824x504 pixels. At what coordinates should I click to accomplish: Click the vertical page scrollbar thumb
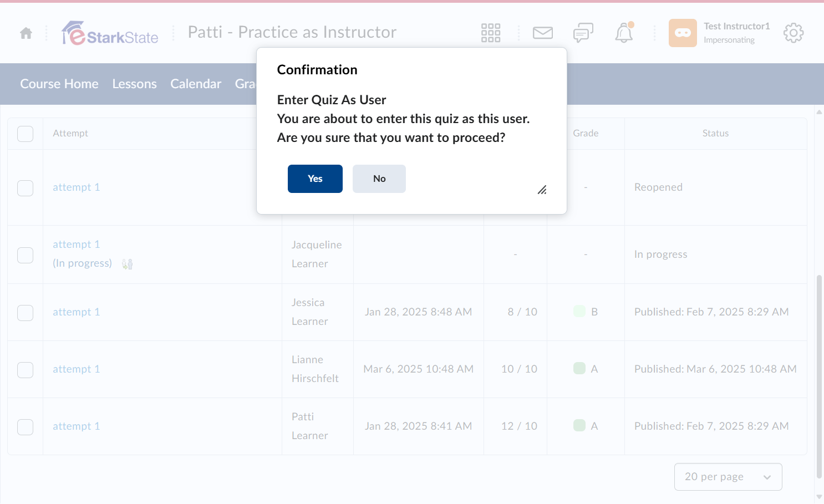pos(819,376)
